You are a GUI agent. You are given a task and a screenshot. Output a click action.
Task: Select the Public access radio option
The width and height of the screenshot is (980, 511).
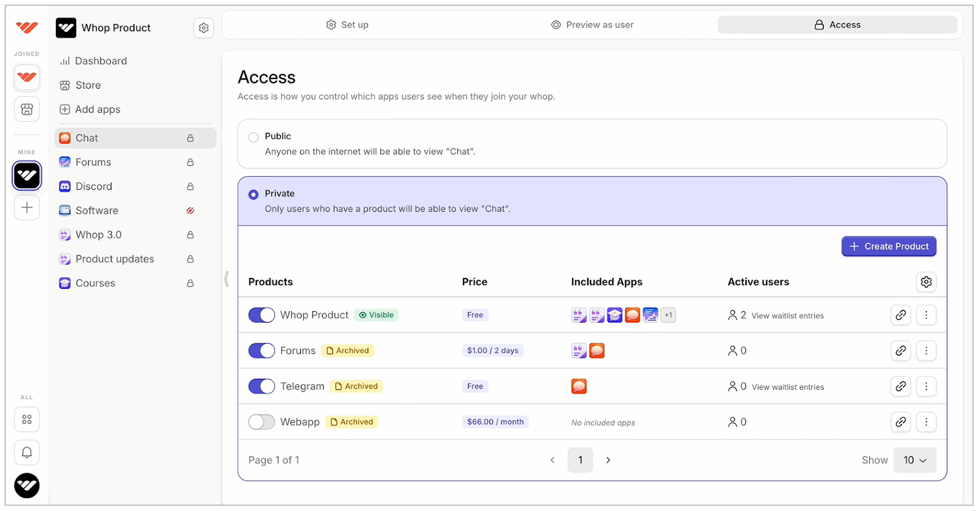254,137
